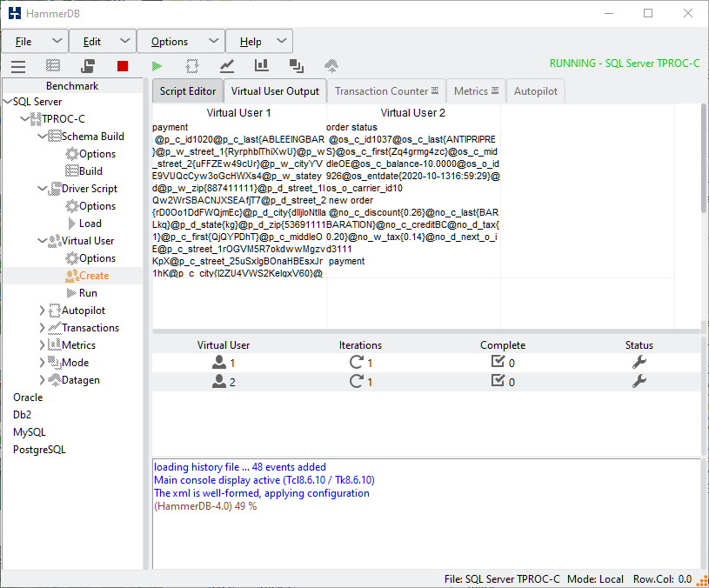
Task: Click the console prompt line '(HammerDB-4.0) 49 %'
Action: coord(205,506)
